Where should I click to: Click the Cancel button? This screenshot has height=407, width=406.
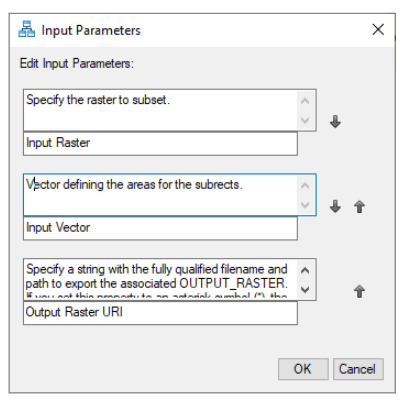(358, 369)
